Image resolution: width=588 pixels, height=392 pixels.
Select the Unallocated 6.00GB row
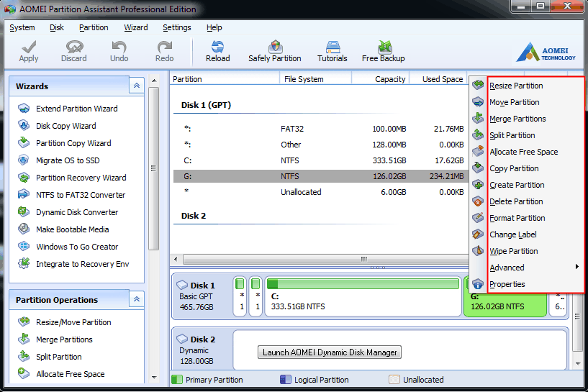point(321,192)
